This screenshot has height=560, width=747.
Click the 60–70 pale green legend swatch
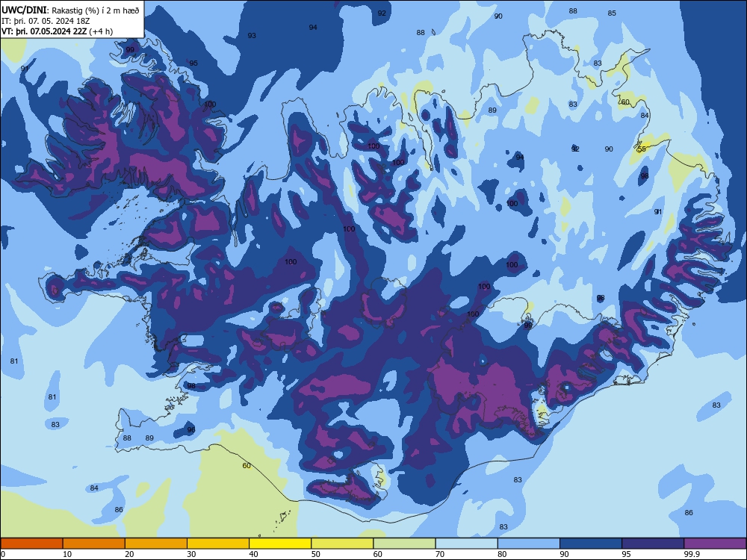[404, 544]
